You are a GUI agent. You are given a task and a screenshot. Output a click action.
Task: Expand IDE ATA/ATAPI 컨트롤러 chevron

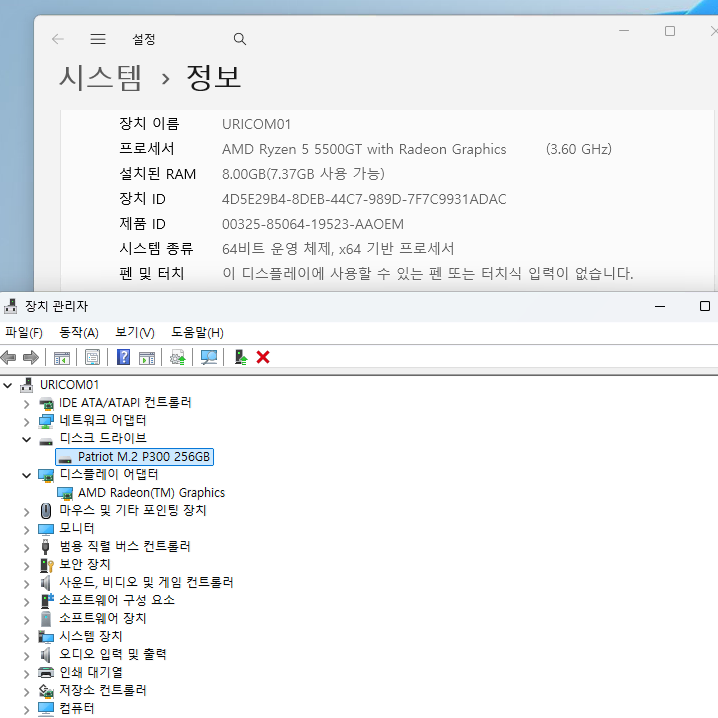27,404
